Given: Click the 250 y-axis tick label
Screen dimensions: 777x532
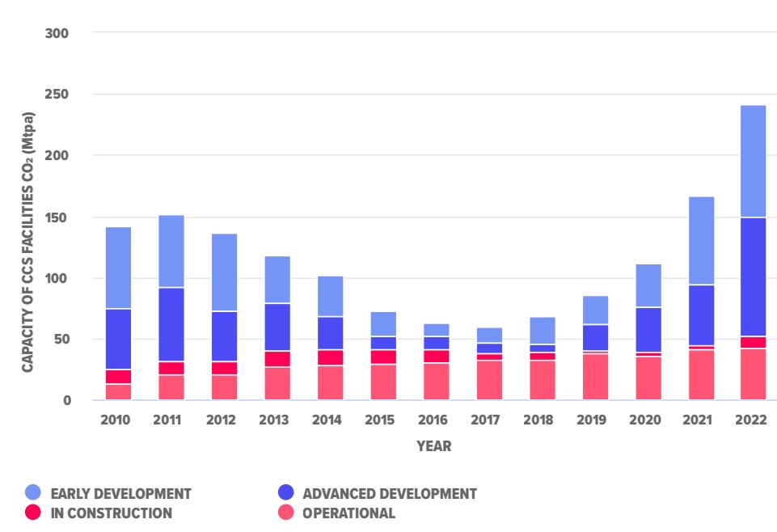Looking at the screenshot, I should (57, 94).
